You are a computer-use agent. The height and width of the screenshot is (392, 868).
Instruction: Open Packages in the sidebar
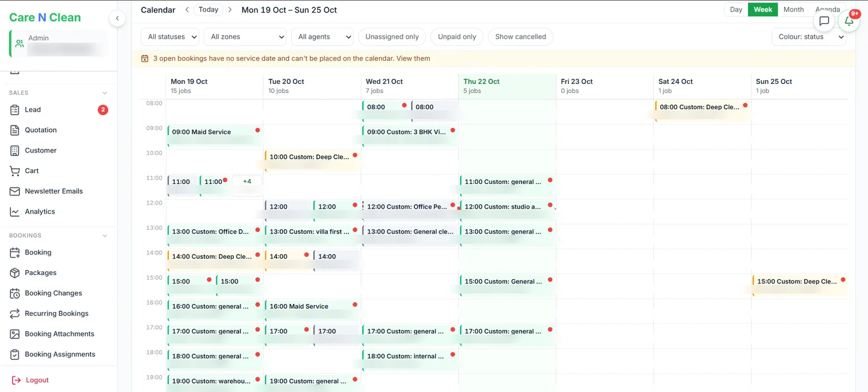click(40, 273)
